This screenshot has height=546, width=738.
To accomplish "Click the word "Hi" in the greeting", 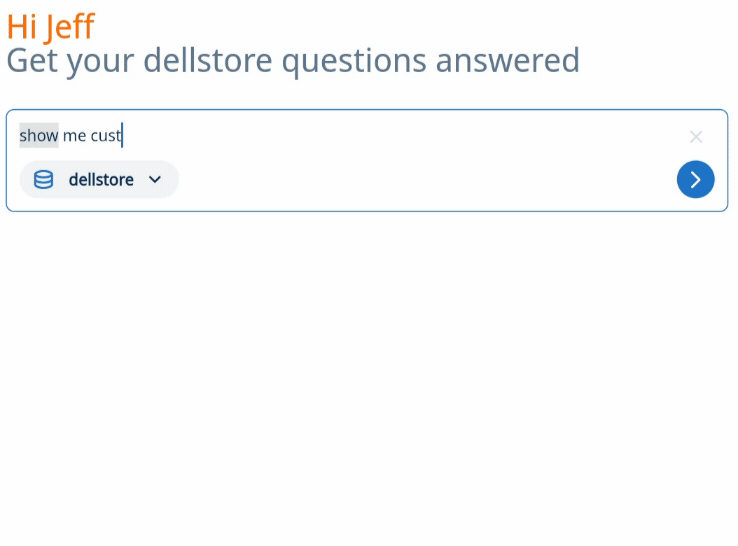I will point(22,26).
